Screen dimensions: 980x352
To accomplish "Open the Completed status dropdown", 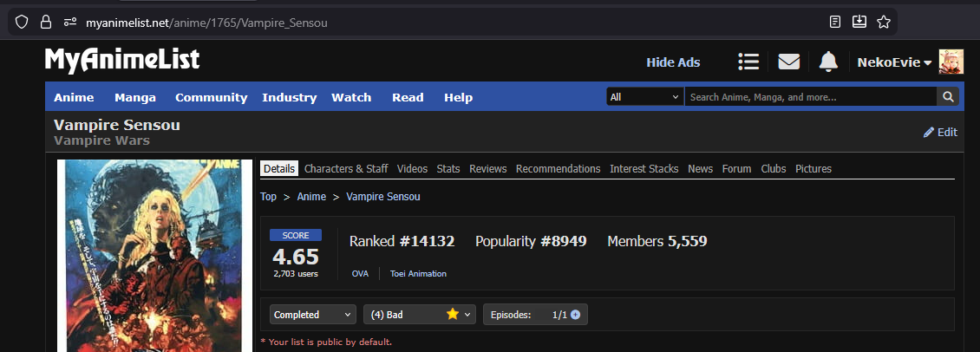I will click(x=313, y=315).
